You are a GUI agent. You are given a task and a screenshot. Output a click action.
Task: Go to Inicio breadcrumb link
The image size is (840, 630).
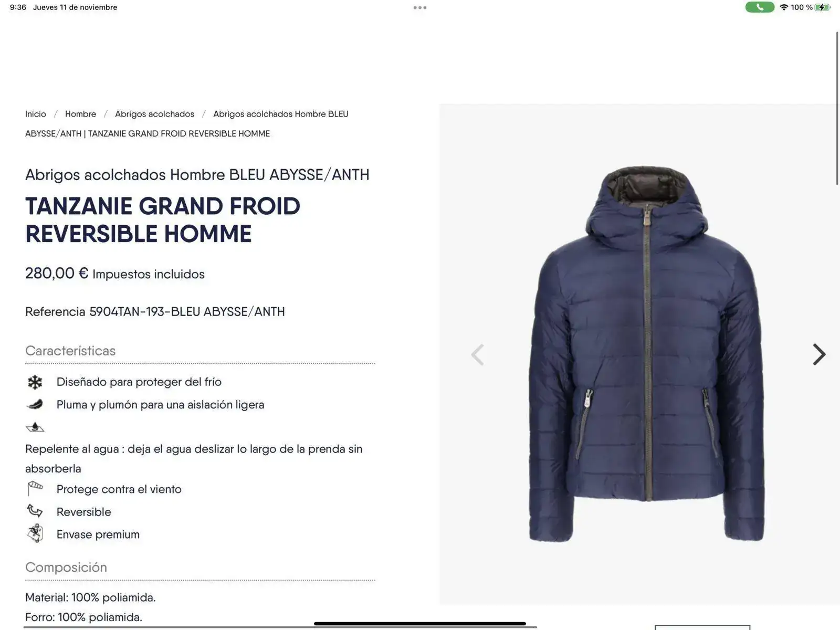coord(36,114)
